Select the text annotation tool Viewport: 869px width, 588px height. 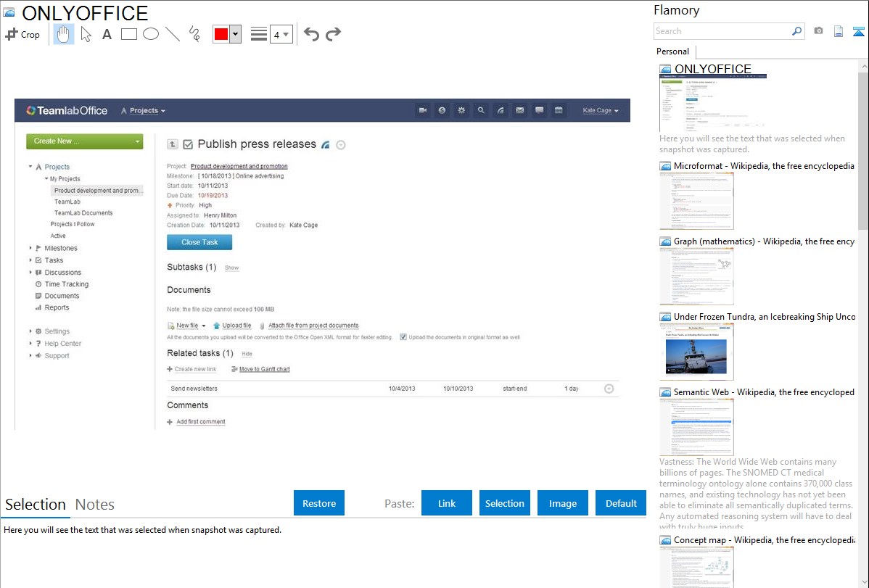click(107, 34)
